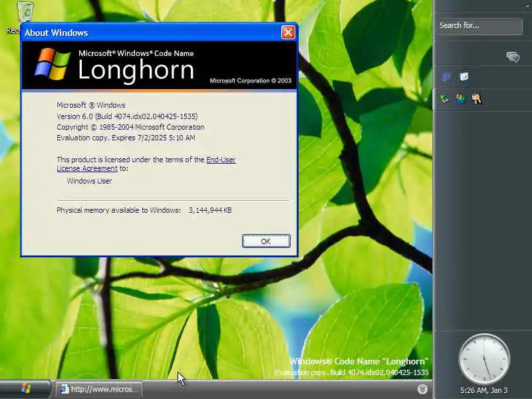This screenshot has height=399, width=532.
Task: Click the Windows flag logo in Longhorn banner
Action: coord(53,65)
